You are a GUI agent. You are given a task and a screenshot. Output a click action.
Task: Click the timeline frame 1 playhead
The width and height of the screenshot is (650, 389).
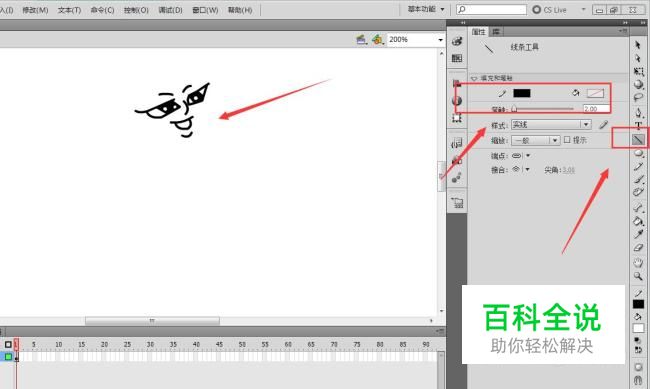[16, 344]
